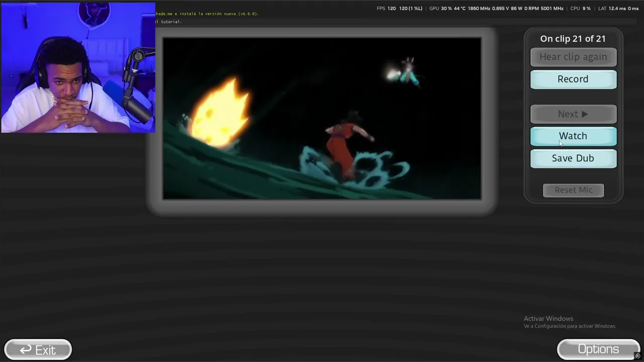Image resolution: width=644 pixels, height=362 pixels.
Task: Go to the next clip with Next
Action: [573, 114]
